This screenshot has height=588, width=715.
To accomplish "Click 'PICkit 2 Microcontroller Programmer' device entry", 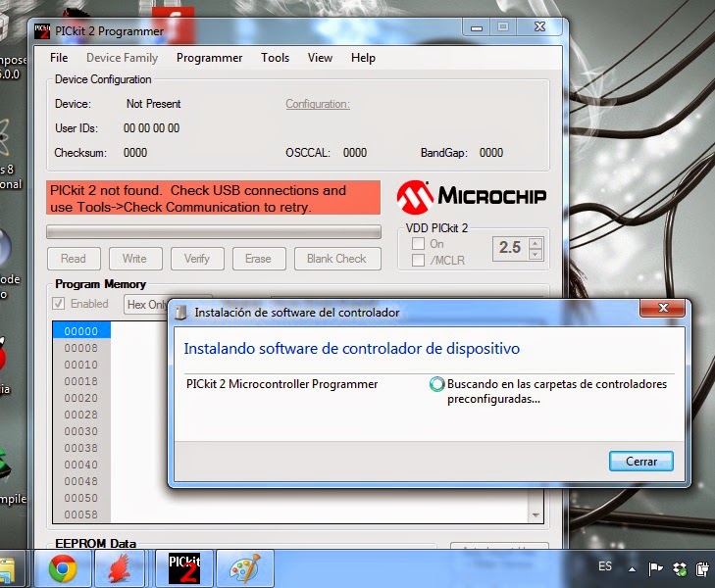I will [281, 384].
